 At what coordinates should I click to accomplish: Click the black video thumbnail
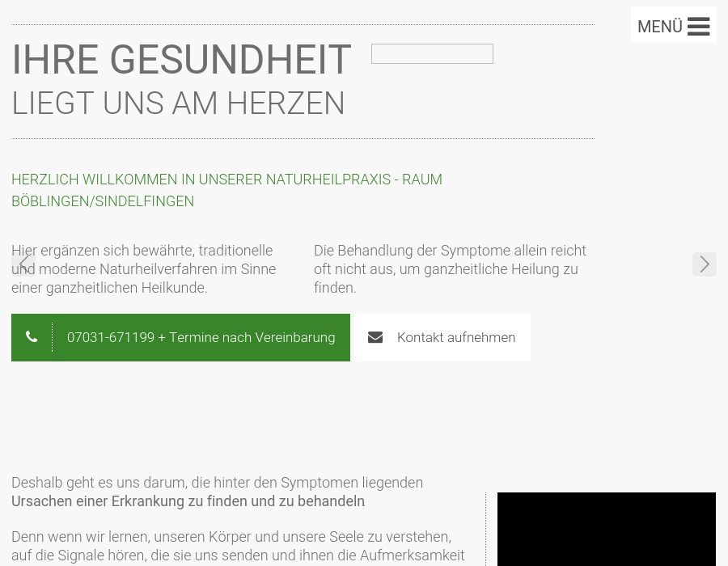(x=606, y=529)
